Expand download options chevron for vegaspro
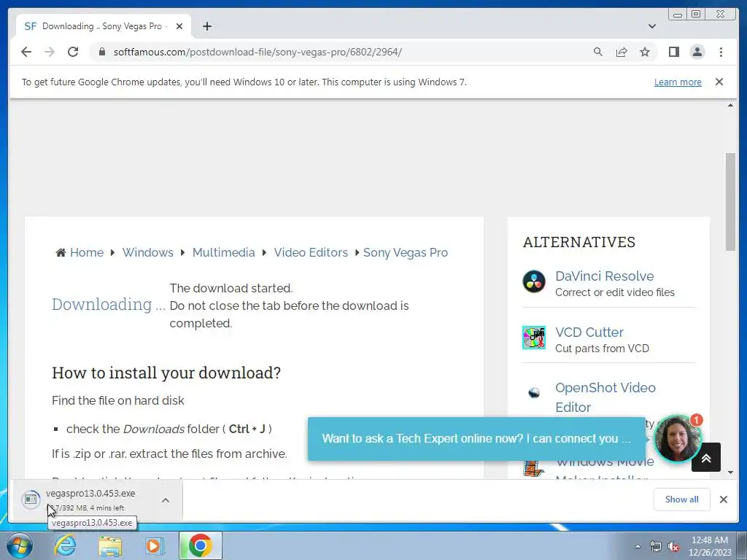 (166, 500)
